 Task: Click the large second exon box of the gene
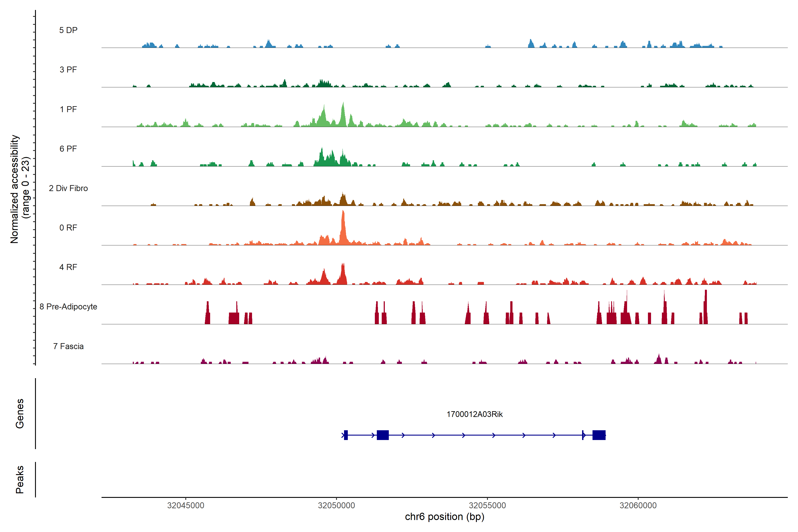pyautogui.click(x=383, y=435)
